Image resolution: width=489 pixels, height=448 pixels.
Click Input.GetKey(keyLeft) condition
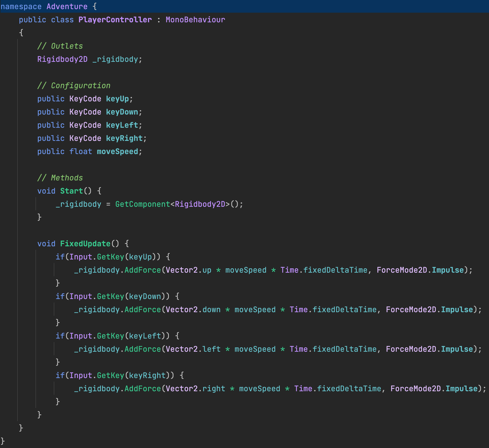tap(117, 336)
